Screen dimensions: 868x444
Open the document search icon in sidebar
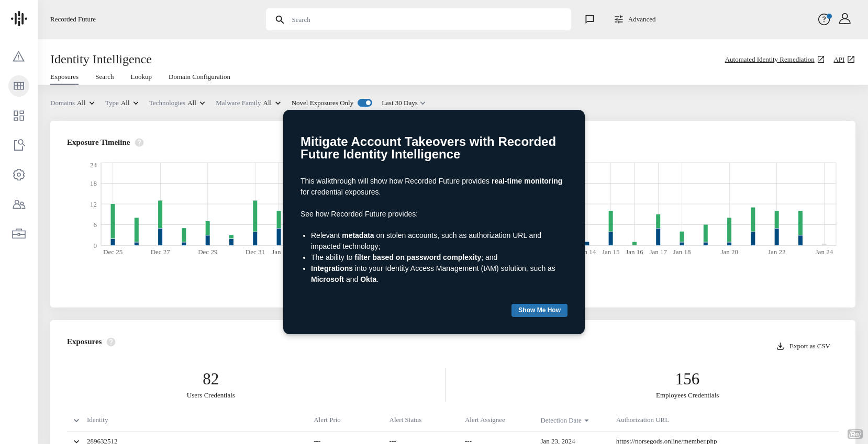[19, 145]
